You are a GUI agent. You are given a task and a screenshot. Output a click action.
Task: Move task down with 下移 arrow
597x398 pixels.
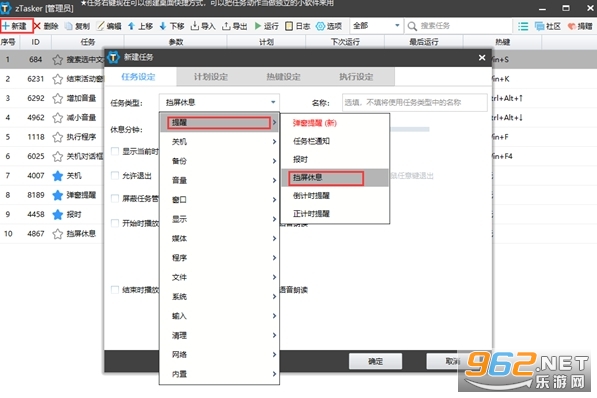tap(163, 26)
